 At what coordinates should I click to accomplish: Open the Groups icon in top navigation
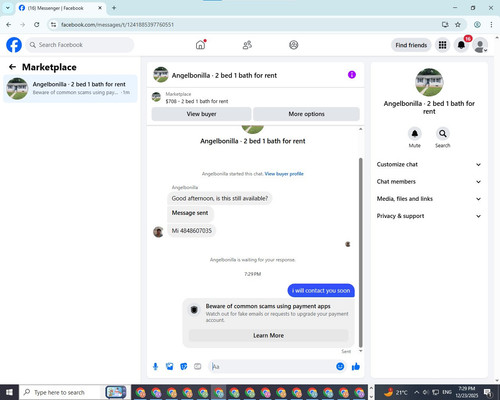pos(294,45)
